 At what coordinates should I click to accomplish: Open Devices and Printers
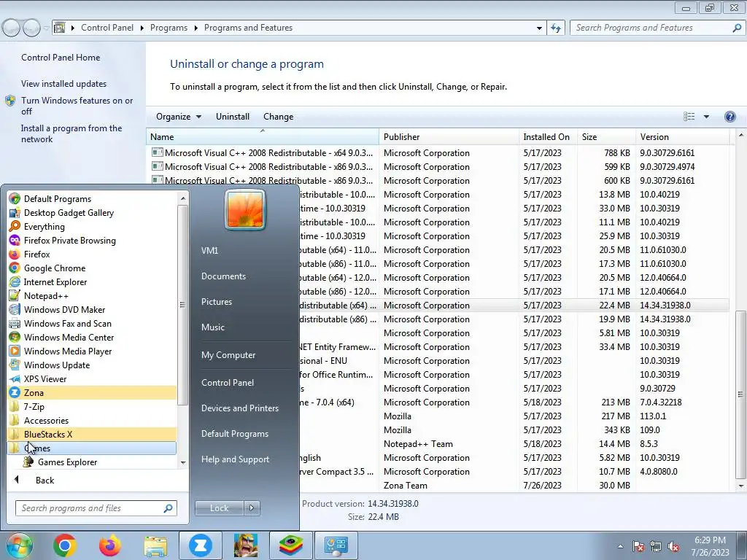click(239, 408)
